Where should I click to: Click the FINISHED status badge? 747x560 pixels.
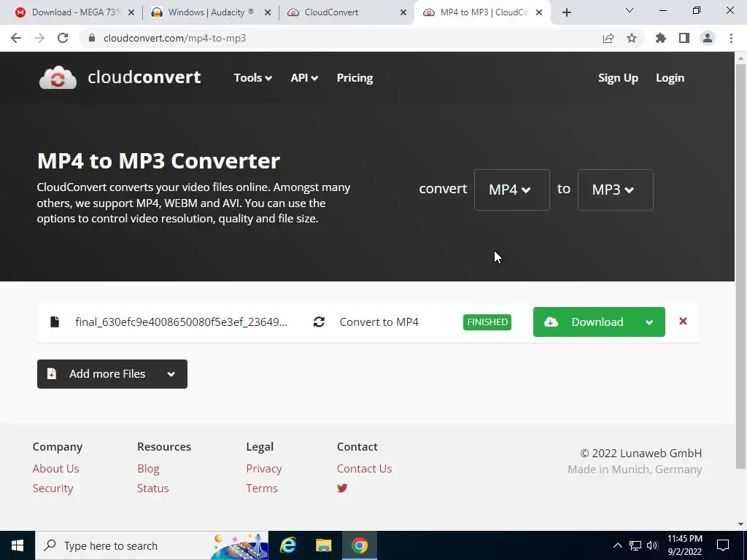pos(487,322)
